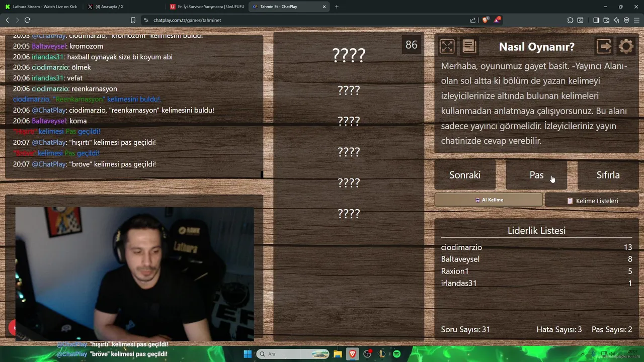Click site settings icon left of URL

point(146,20)
